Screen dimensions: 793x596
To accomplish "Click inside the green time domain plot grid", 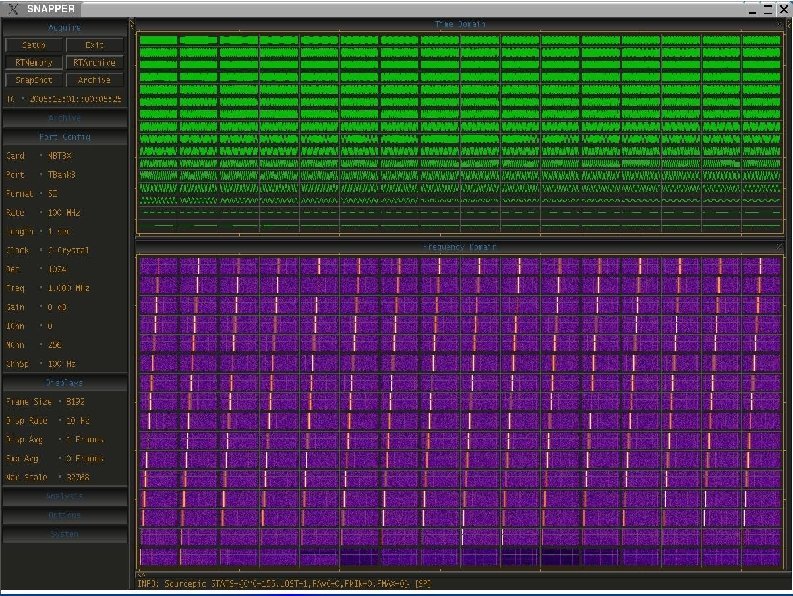I will point(460,133).
